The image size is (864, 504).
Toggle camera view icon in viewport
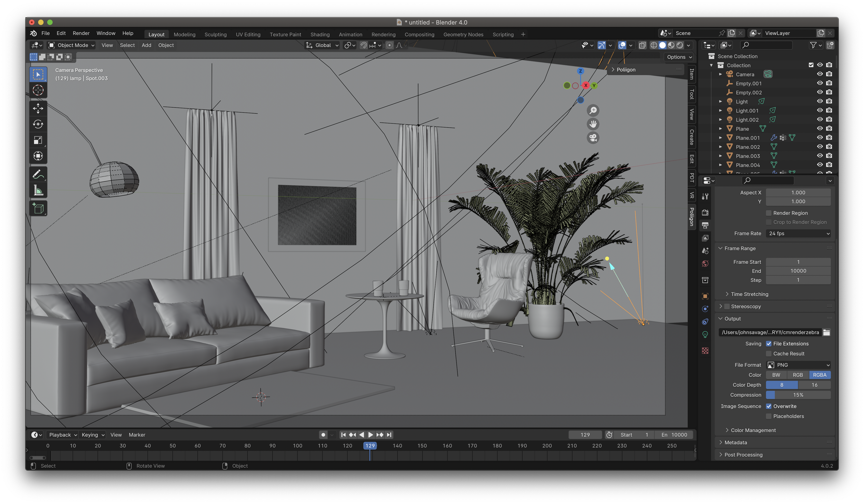pyautogui.click(x=593, y=138)
